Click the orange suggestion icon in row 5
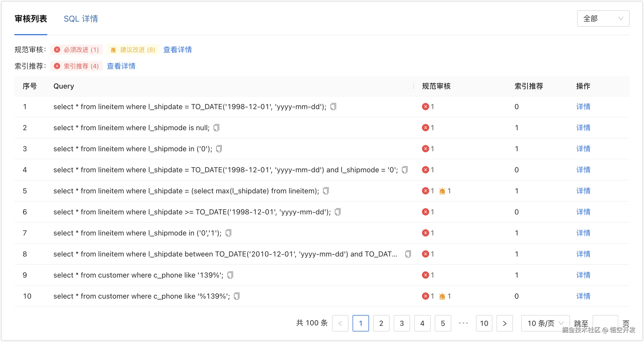Screen dimensions: 644x342 tap(442, 191)
